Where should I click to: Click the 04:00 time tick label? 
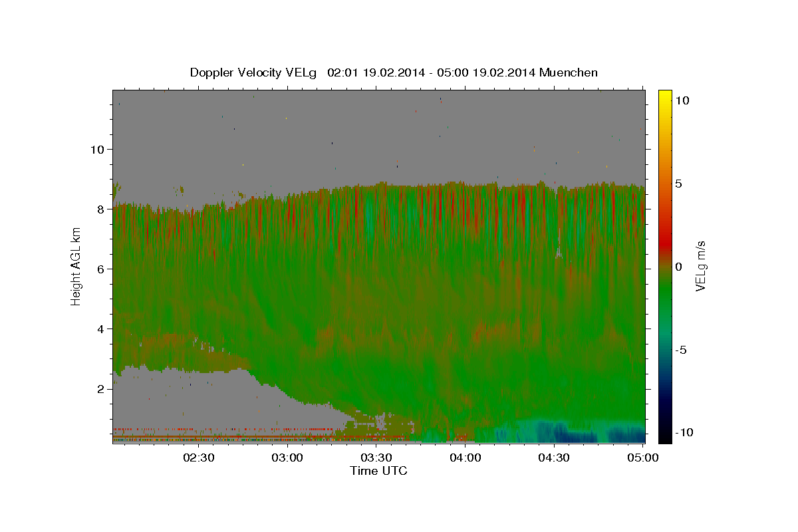coord(465,458)
